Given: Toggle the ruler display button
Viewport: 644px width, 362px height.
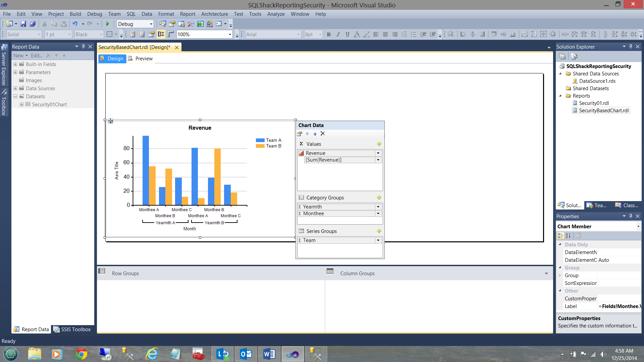Looking at the screenshot, I should 171,34.
